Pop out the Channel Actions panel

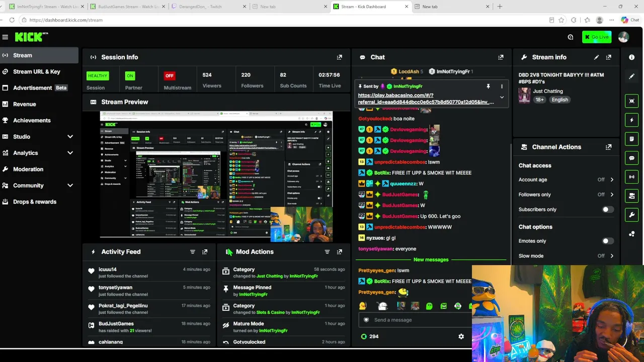(609, 147)
